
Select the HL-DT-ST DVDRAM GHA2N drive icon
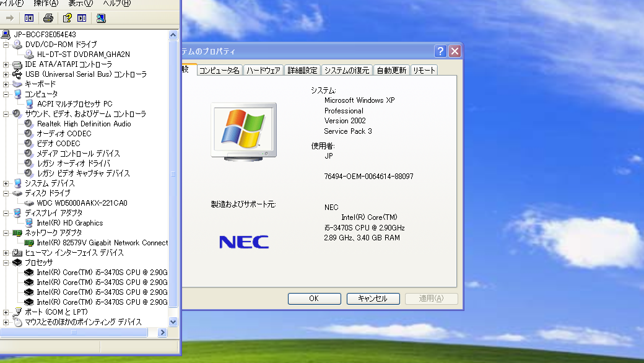[x=29, y=54]
